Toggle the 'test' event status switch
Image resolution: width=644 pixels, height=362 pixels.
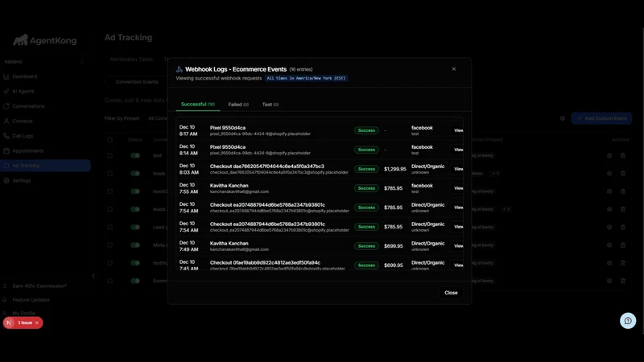tap(135, 155)
